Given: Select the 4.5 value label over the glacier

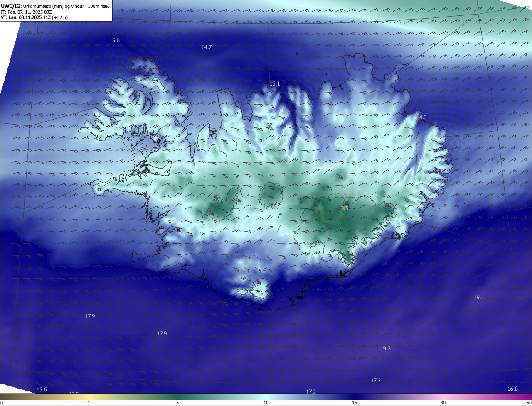Looking at the screenshot, I should click(216, 198).
